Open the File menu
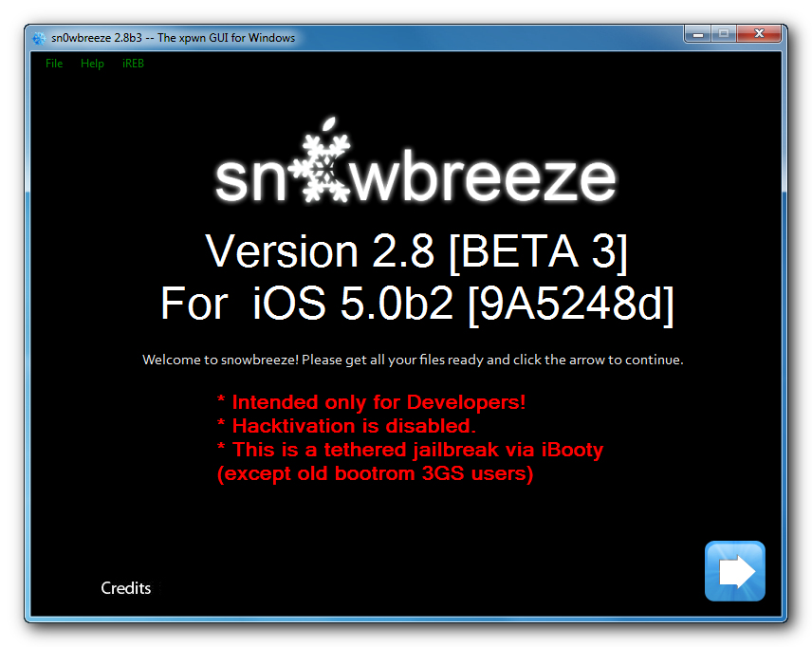The image size is (812, 647). (54, 64)
